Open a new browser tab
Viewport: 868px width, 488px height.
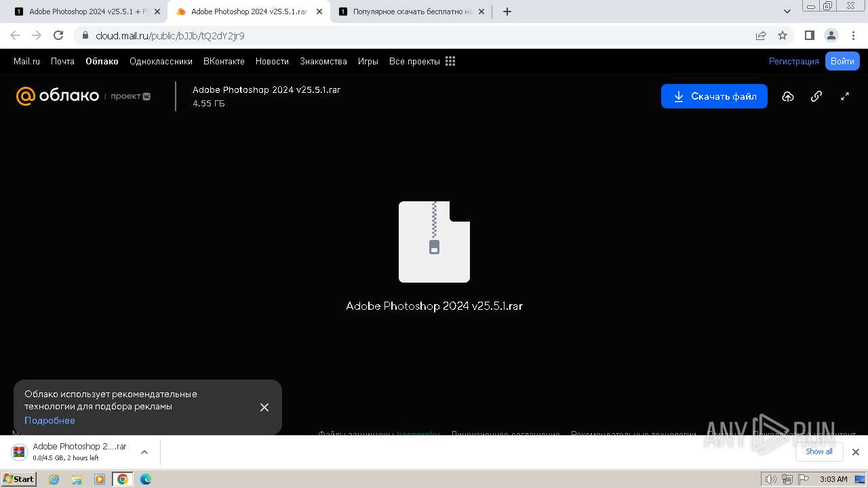[507, 12]
